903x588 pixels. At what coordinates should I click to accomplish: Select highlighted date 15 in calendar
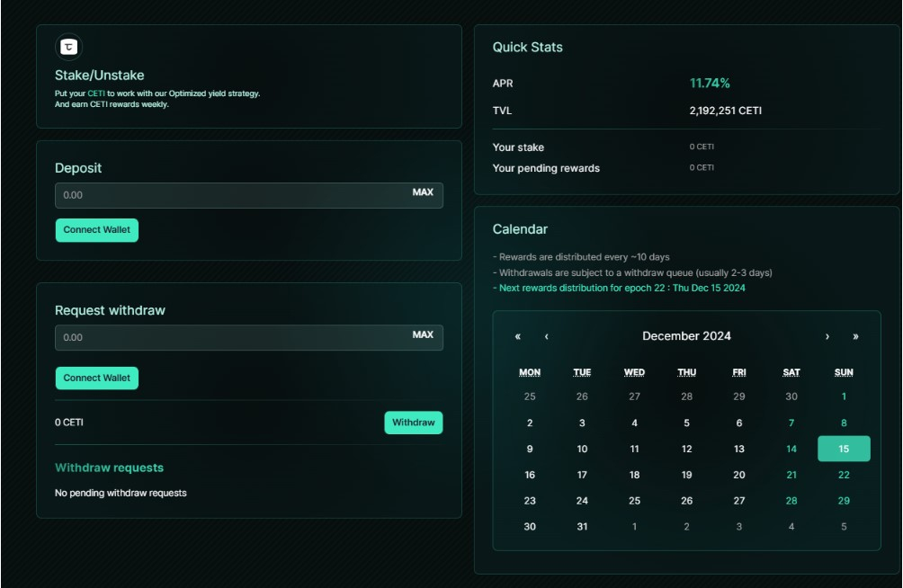(844, 449)
